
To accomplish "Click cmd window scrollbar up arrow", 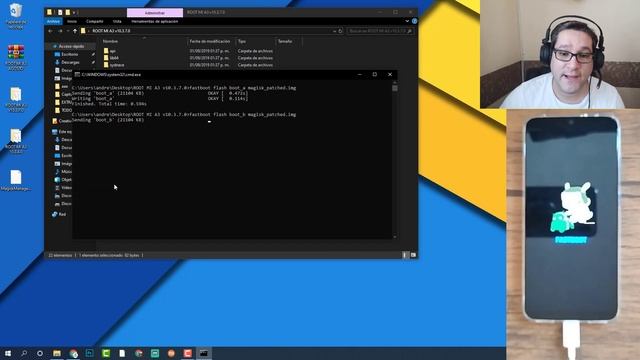I will click(395, 82).
